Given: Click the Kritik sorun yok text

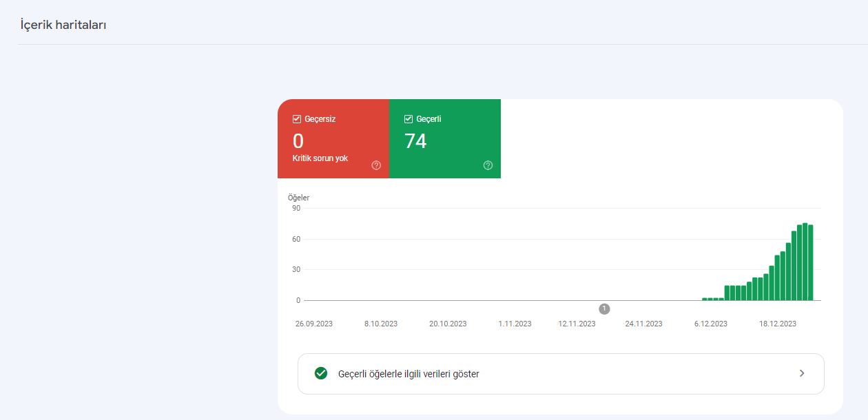Looking at the screenshot, I should [320, 158].
